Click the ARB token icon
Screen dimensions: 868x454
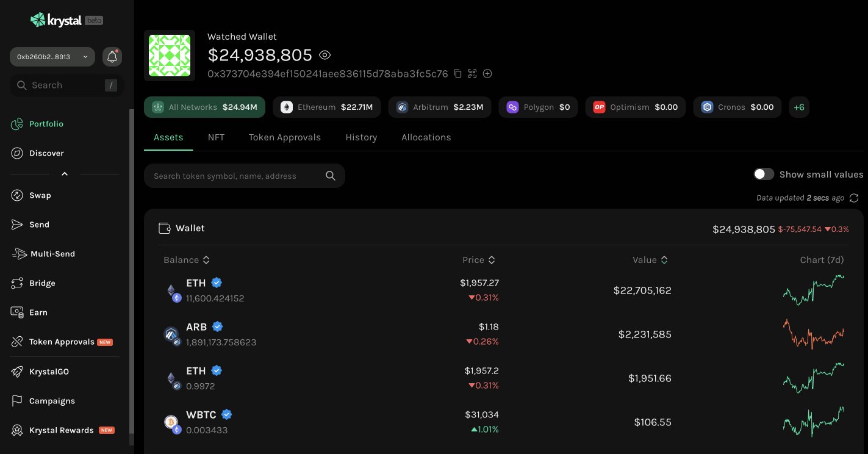(x=171, y=335)
